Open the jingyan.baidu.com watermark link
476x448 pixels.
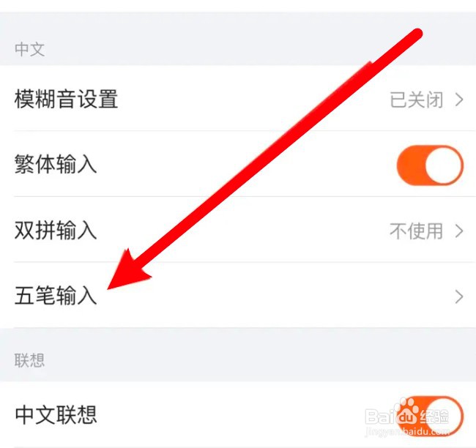[407, 431]
